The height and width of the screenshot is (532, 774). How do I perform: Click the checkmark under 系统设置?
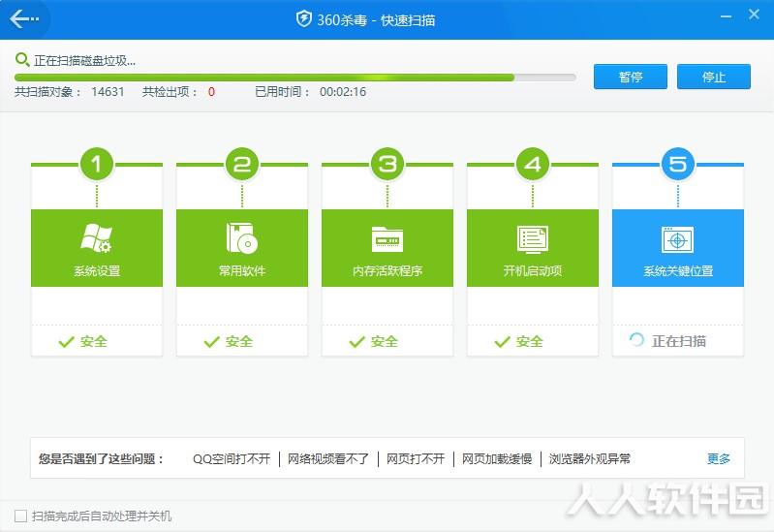tap(66, 341)
